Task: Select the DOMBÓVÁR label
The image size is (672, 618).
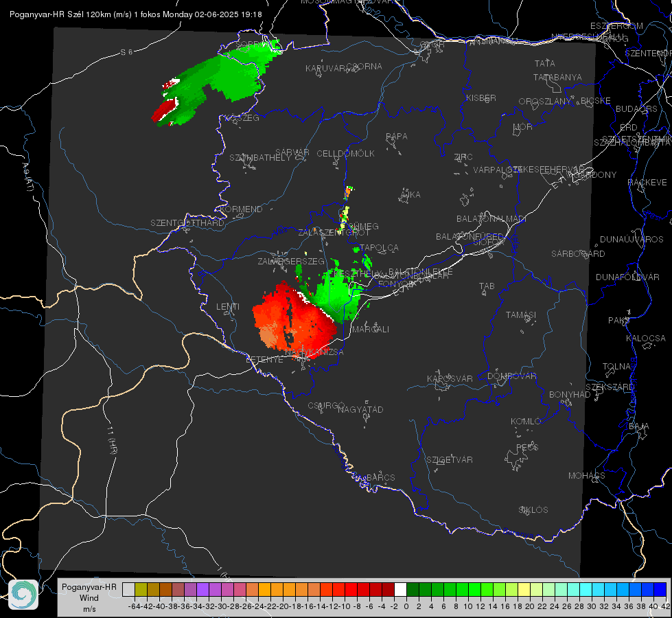Action: (511, 376)
